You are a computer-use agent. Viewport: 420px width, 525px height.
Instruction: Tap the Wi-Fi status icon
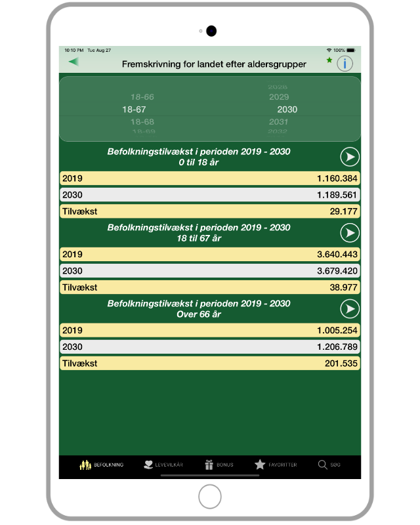[x=329, y=51]
